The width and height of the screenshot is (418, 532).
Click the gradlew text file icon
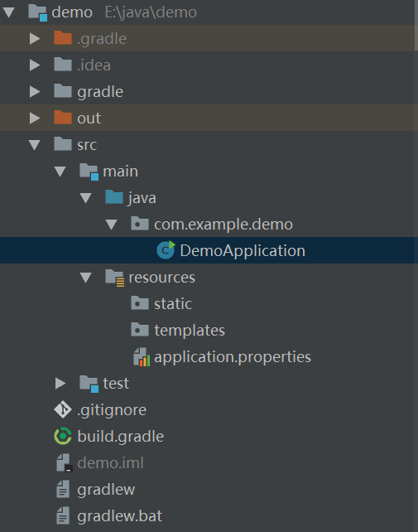(x=63, y=489)
